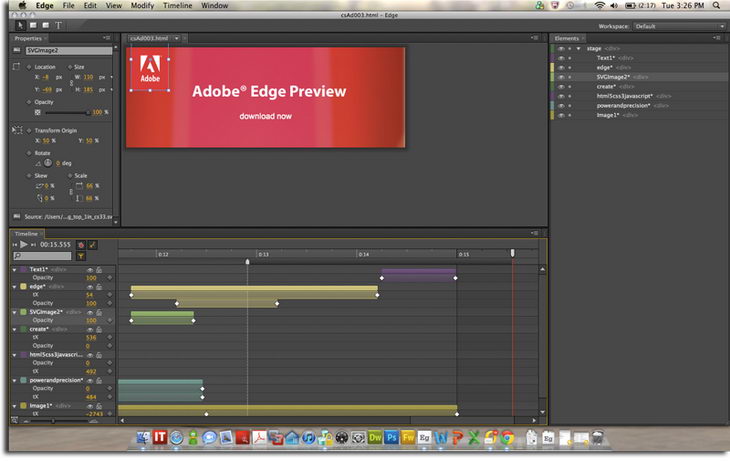Click the Location keyframe diamond in Properties

point(29,67)
